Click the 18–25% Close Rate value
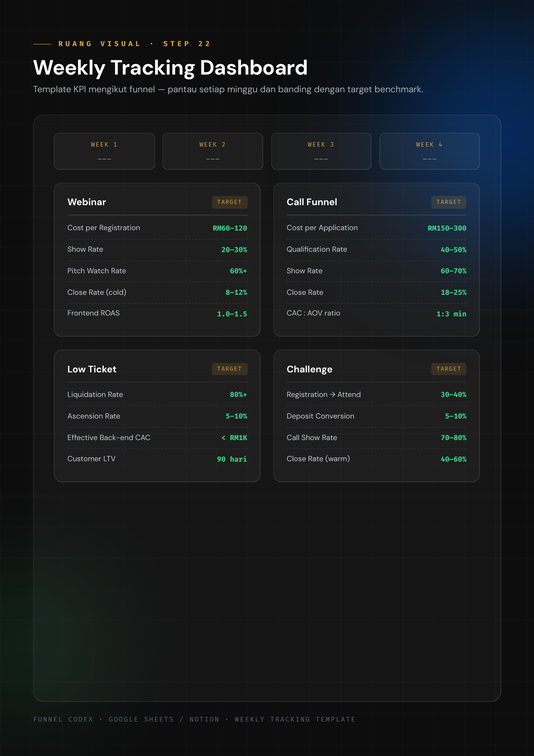The width and height of the screenshot is (534, 756). coord(453,293)
